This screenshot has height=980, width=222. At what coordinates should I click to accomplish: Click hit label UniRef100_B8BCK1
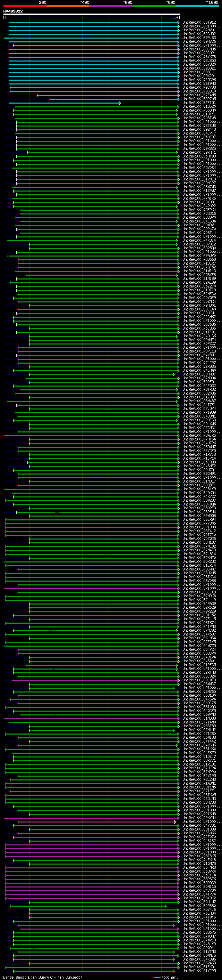click(x=199, y=72)
